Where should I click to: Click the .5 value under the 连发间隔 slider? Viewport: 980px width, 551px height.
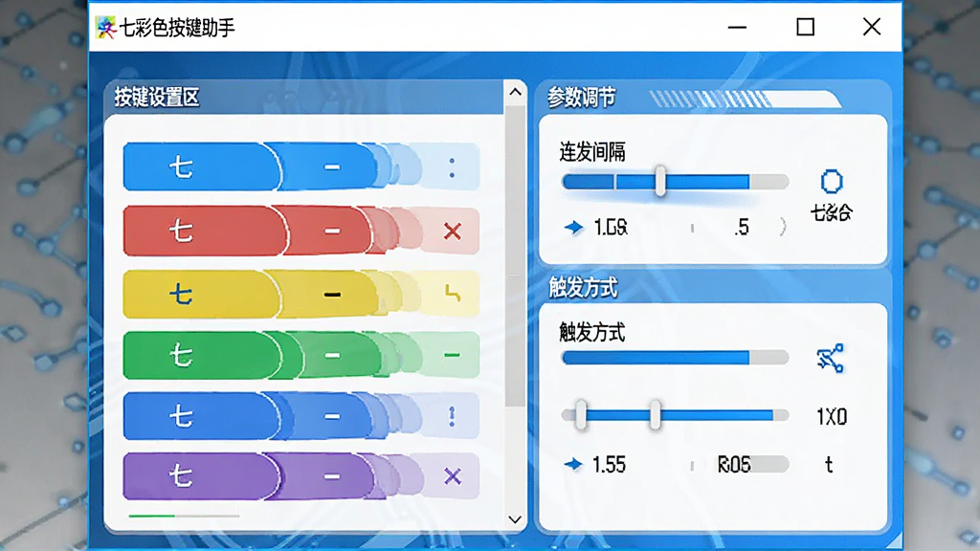pyautogui.click(x=742, y=228)
